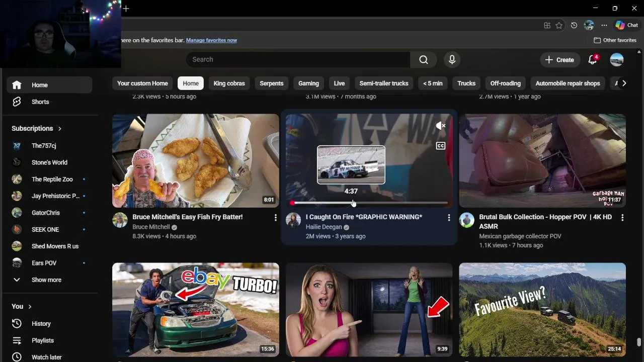644x362 pixels.
Task: Open Bruce Mitchell's Easy Fish Fry Batter title
Action: (x=188, y=217)
